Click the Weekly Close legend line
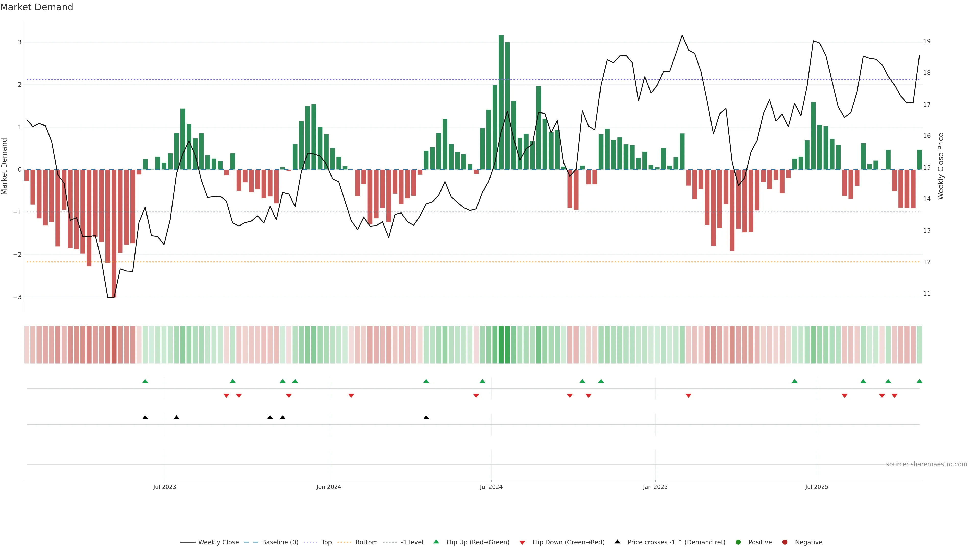 188,542
